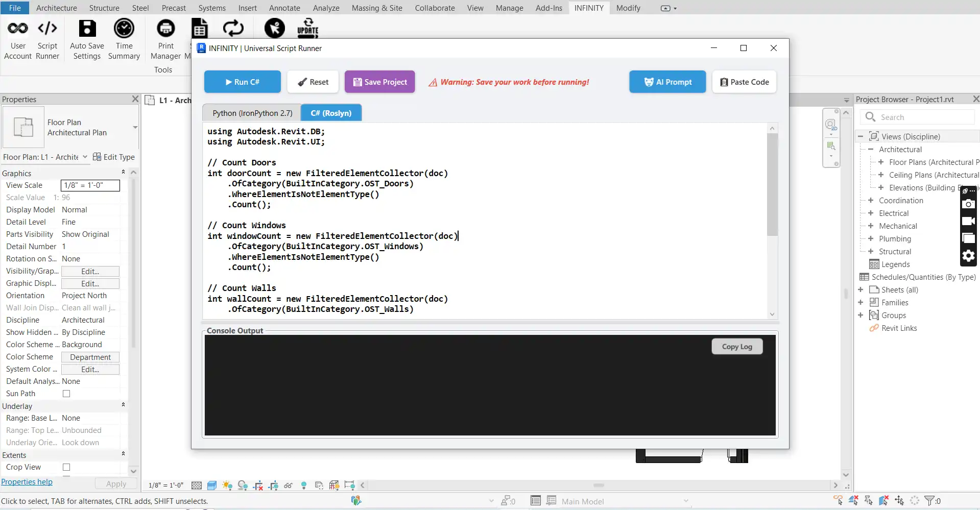Screen dimensions: 980x510
Task: Open the Floor Plan type selector dropdown
Action: (135, 127)
